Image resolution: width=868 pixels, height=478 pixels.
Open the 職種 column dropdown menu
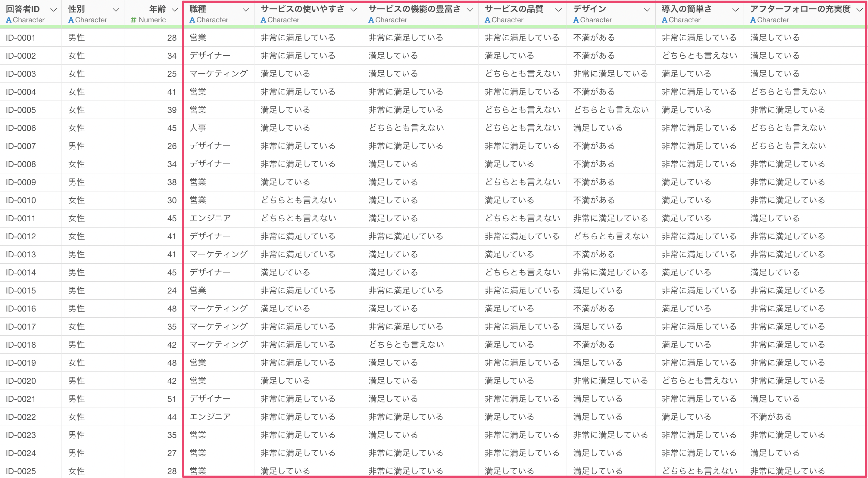(x=246, y=10)
